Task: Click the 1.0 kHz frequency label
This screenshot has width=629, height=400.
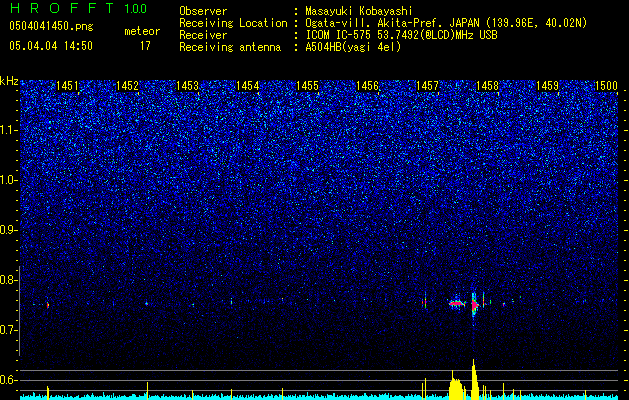Action: click(8, 180)
